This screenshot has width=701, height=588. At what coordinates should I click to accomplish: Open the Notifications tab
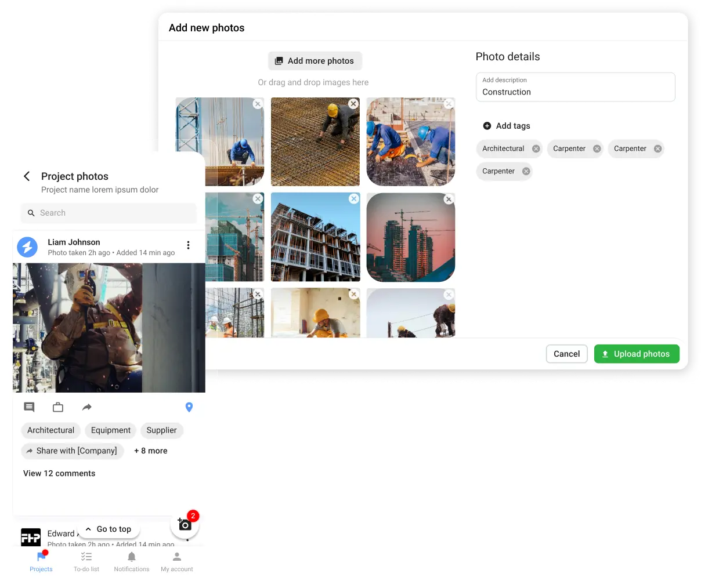point(132,561)
